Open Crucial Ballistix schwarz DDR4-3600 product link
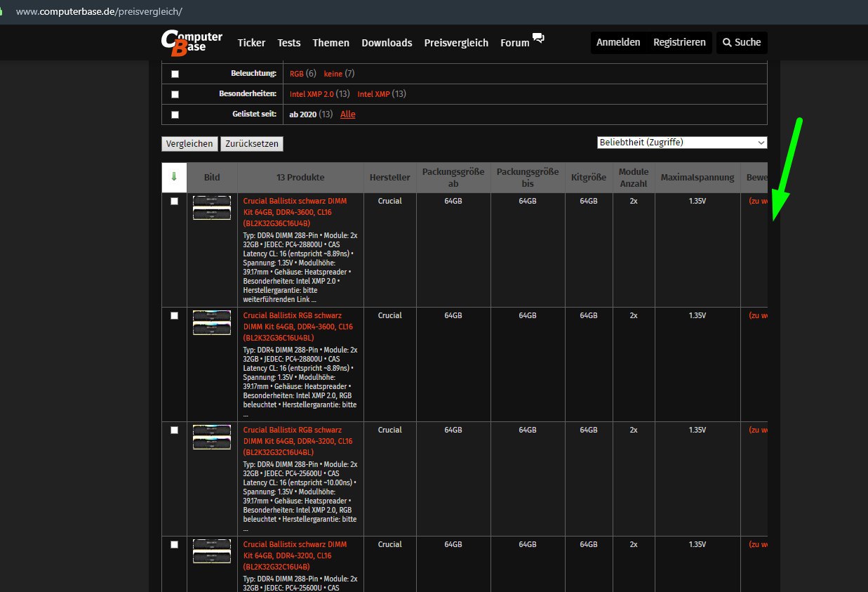 coord(295,212)
